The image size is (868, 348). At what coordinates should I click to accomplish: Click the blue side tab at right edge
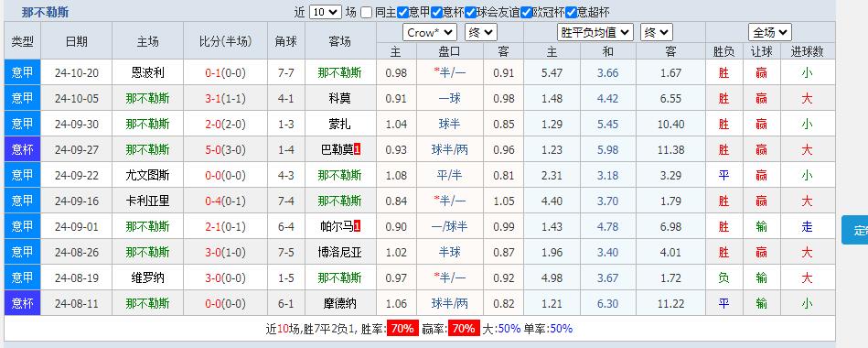click(854, 230)
